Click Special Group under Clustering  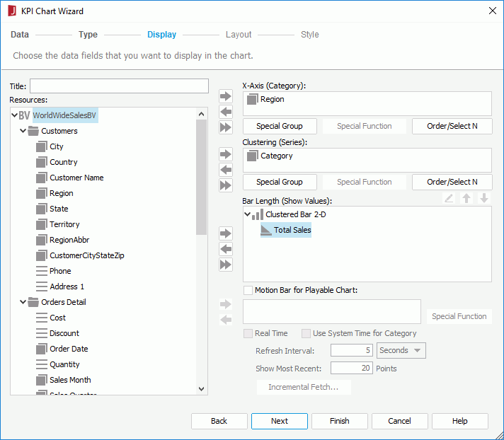pyautogui.click(x=280, y=182)
